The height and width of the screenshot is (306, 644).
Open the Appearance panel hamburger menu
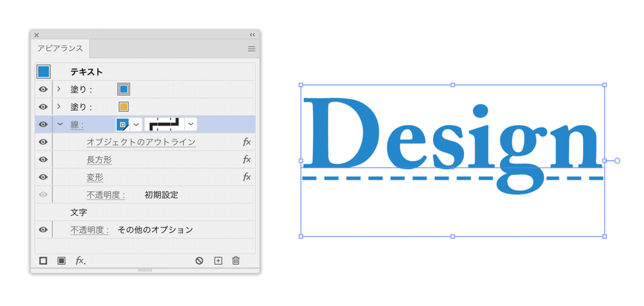coord(252,49)
